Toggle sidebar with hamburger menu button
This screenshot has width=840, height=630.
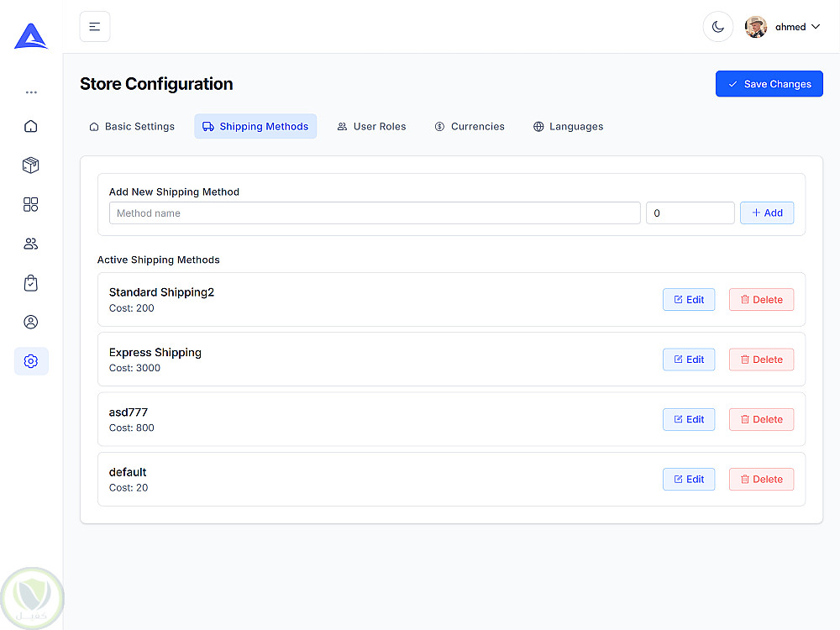(95, 27)
